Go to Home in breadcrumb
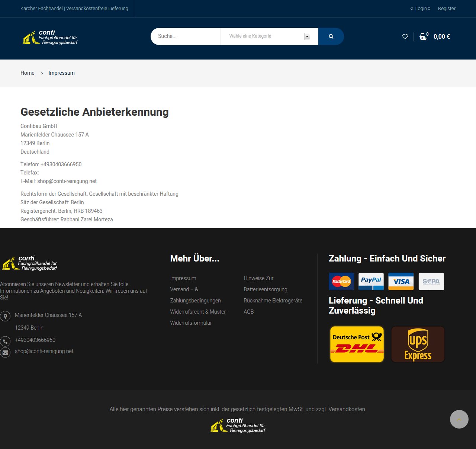Viewport: 476px width, 449px height. [x=28, y=73]
